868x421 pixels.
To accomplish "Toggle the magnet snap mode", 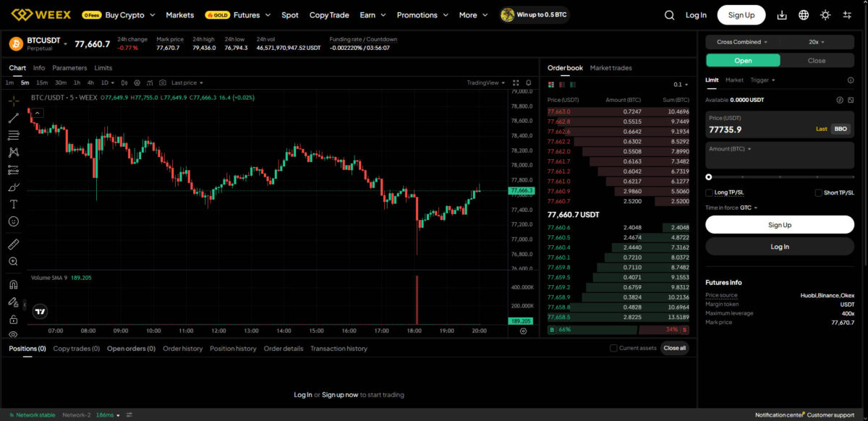I will click(x=13, y=284).
